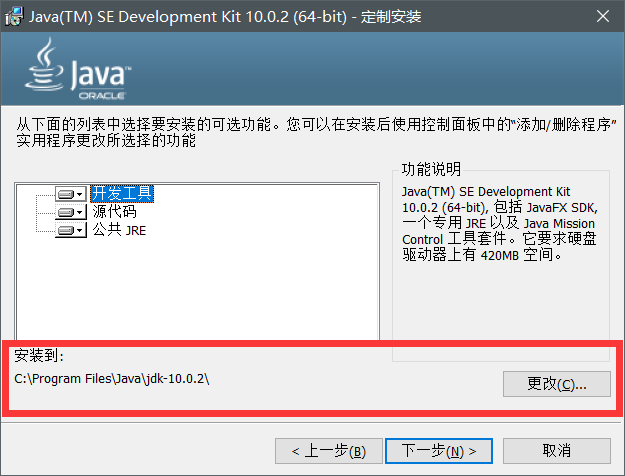Click the 功能说明 group title
The height and width of the screenshot is (476, 625).
tap(431, 169)
